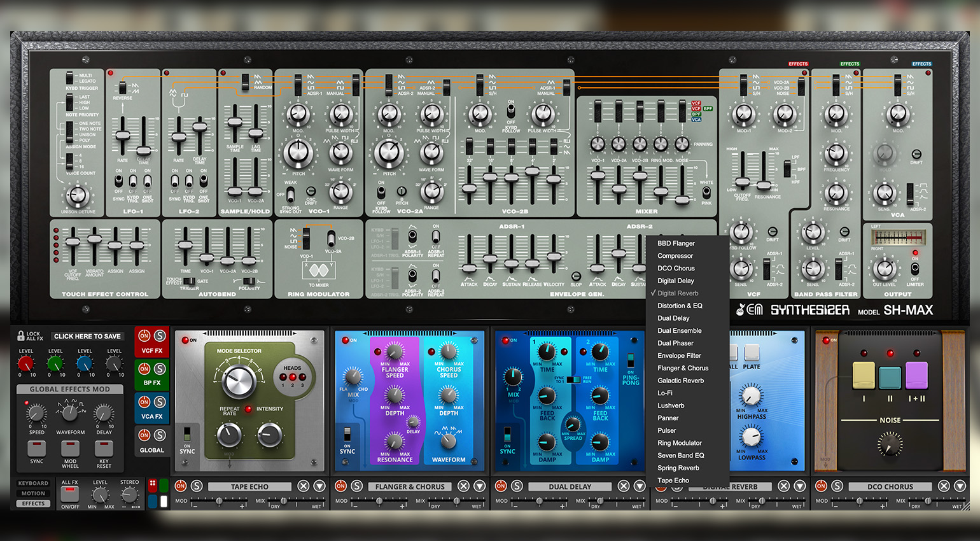The height and width of the screenshot is (541, 980).
Task: Open the Dual Delay effect selector arrow
Action: (x=640, y=486)
